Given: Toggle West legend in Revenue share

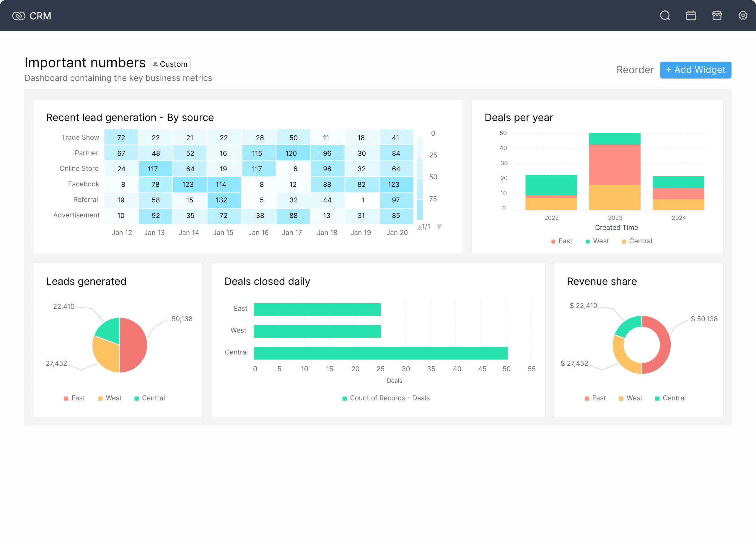Looking at the screenshot, I should 630,398.
